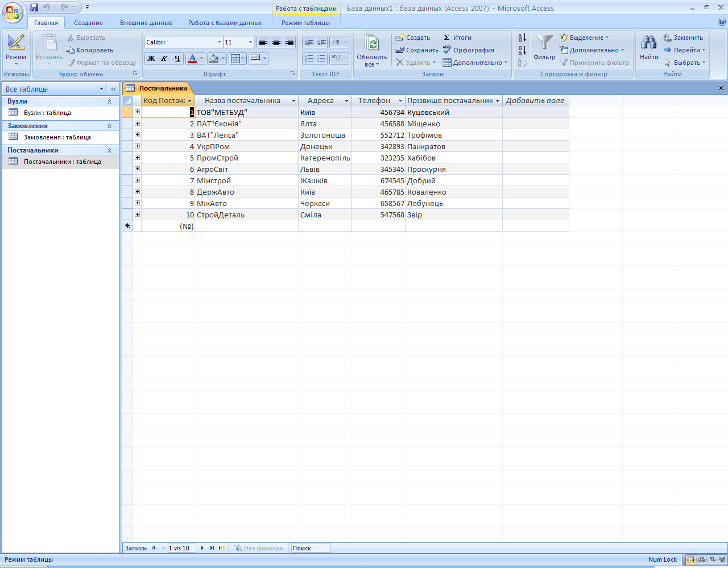This screenshot has height=568, width=728.
Task: Click the Office button logo
Action: click(x=13, y=12)
